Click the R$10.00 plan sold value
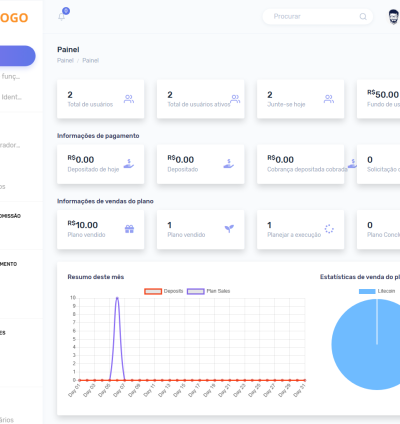This screenshot has width=400, height=424. (83, 225)
